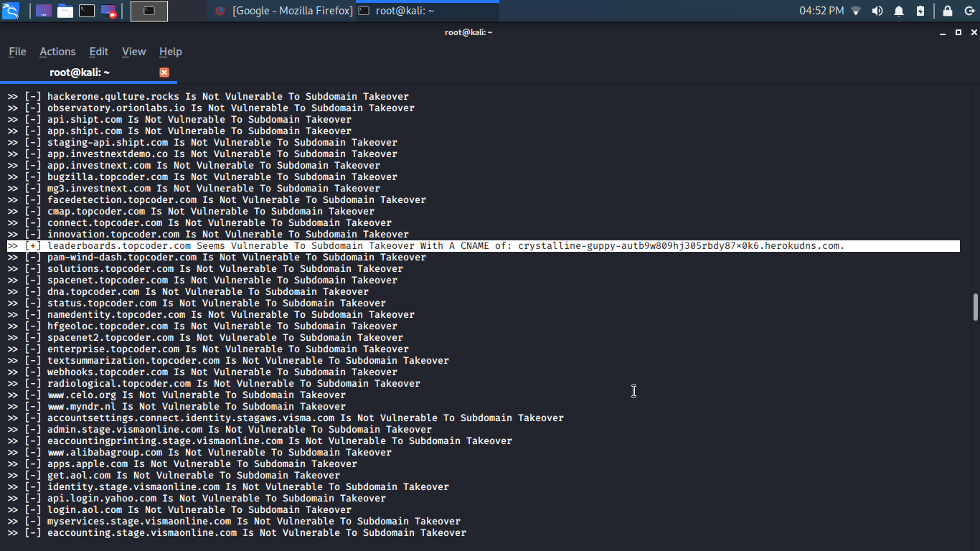Click the pam-wind-dash.topcoder.com line
This screenshot has height=551, width=980.
217,257
